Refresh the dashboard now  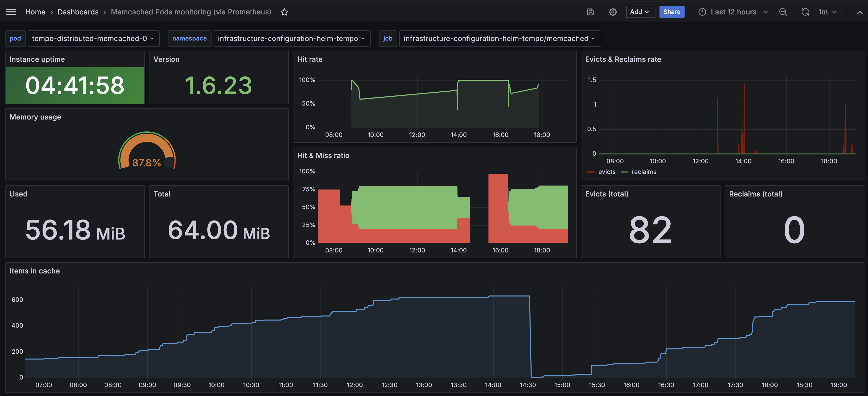[x=805, y=12]
